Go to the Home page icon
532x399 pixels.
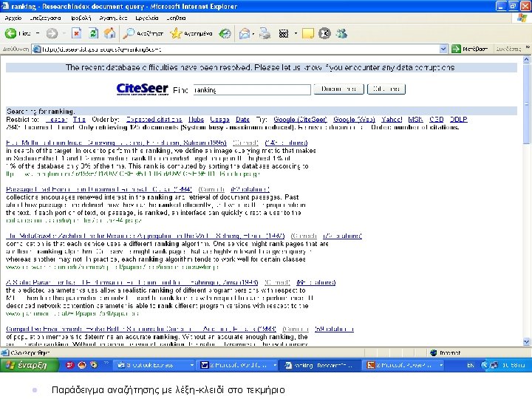[x=109, y=33]
